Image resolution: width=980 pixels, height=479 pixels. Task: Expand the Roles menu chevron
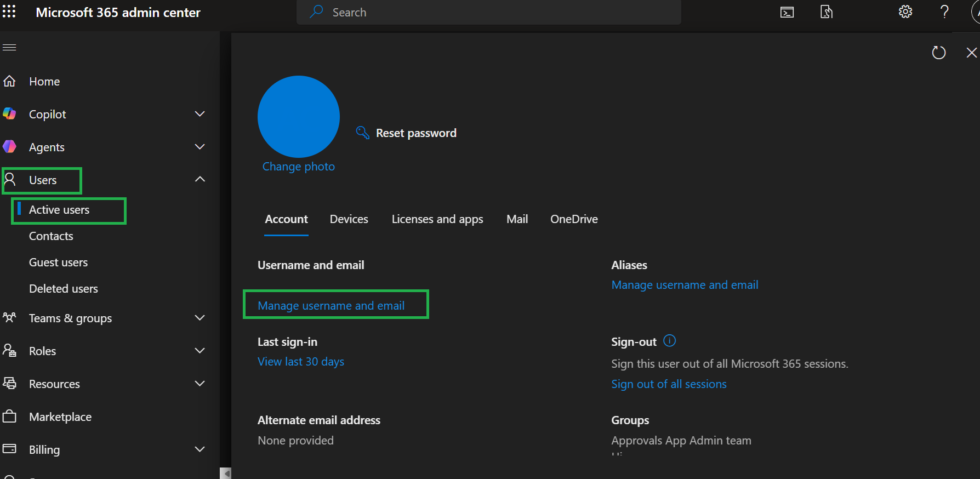[200, 351]
